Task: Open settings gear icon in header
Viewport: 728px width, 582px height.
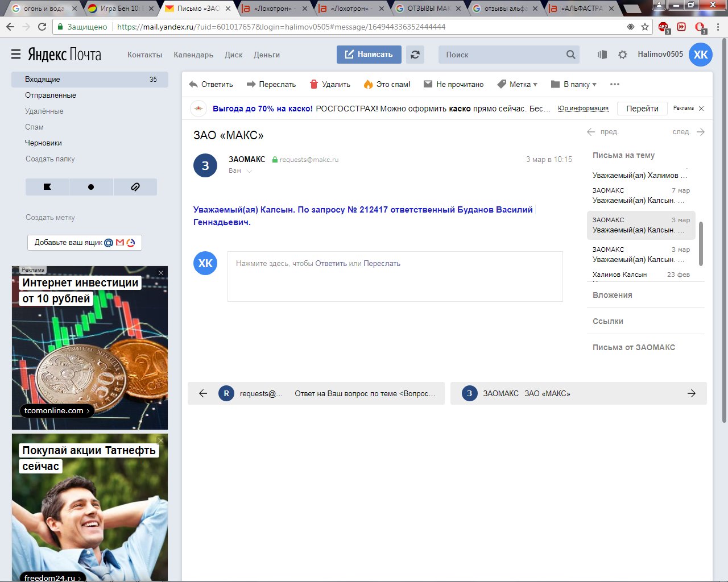Action: click(x=623, y=55)
